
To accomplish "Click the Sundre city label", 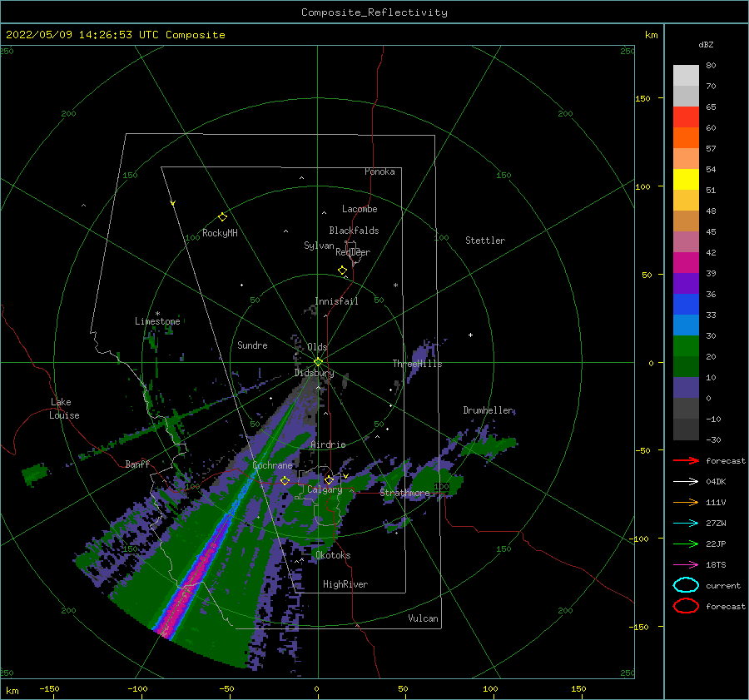I will coord(252,345).
